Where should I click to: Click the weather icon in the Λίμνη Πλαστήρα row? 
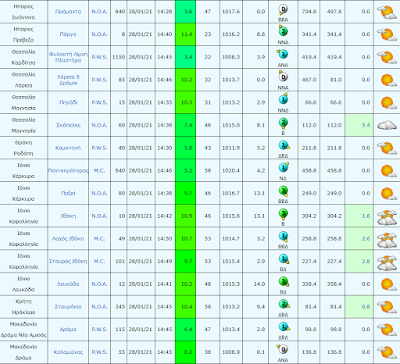tap(387, 57)
